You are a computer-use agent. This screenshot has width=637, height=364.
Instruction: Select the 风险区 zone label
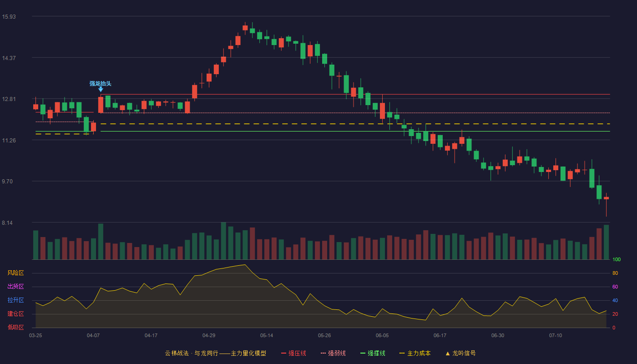click(x=15, y=273)
